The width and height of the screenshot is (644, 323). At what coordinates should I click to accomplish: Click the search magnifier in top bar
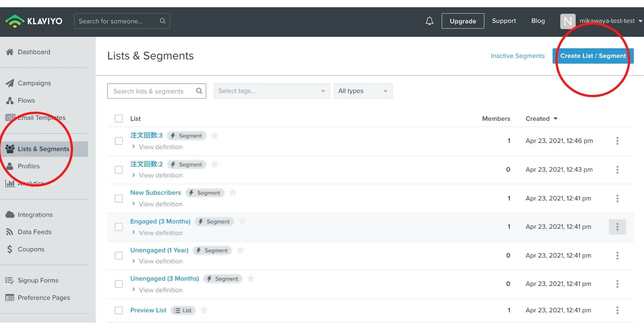[x=162, y=21]
